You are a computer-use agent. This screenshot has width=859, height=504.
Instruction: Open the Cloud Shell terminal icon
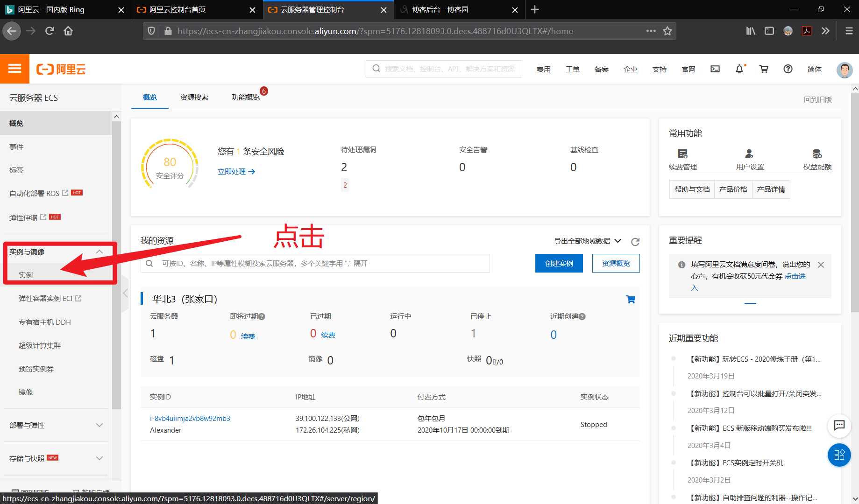tap(715, 69)
